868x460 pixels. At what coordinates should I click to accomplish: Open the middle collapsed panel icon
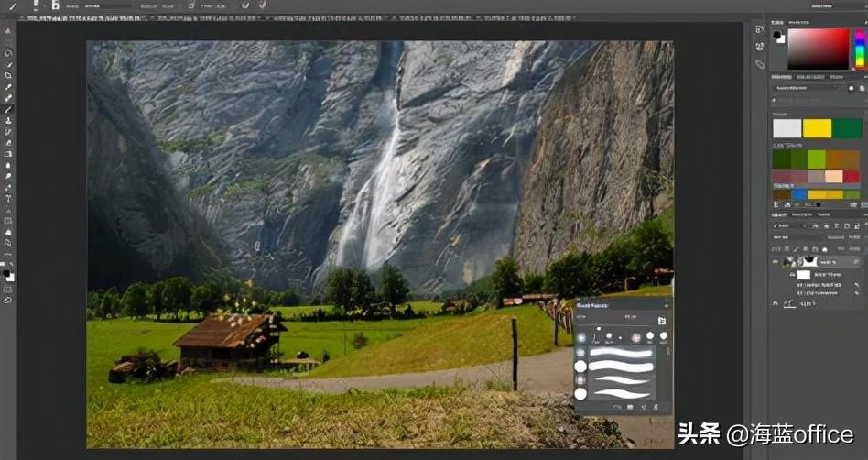click(760, 47)
